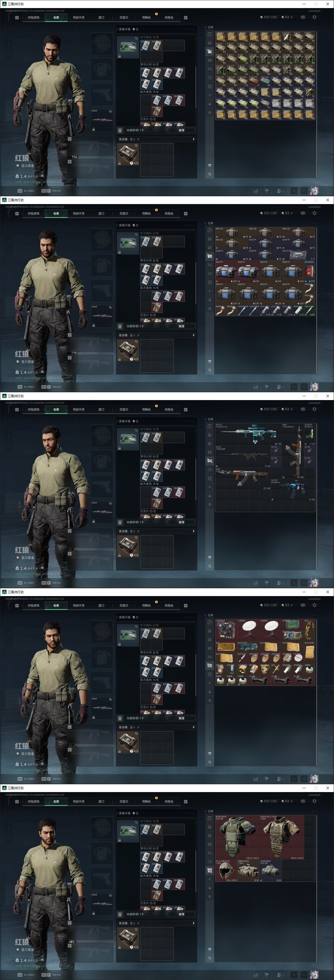Select film projector item in collectibles window

226,630
